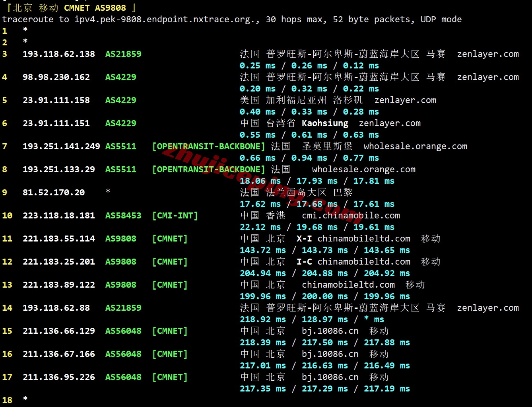This screenshot has width=532, height=407.
Task: Click bj.10086.cn on the hop 16 row
Action: coord(330,354)
